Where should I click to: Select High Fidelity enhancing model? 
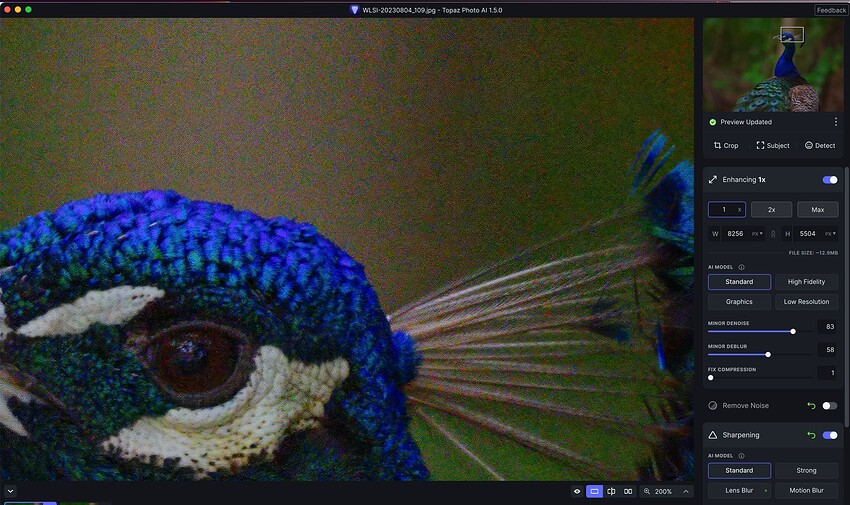(x=806, y=282)
